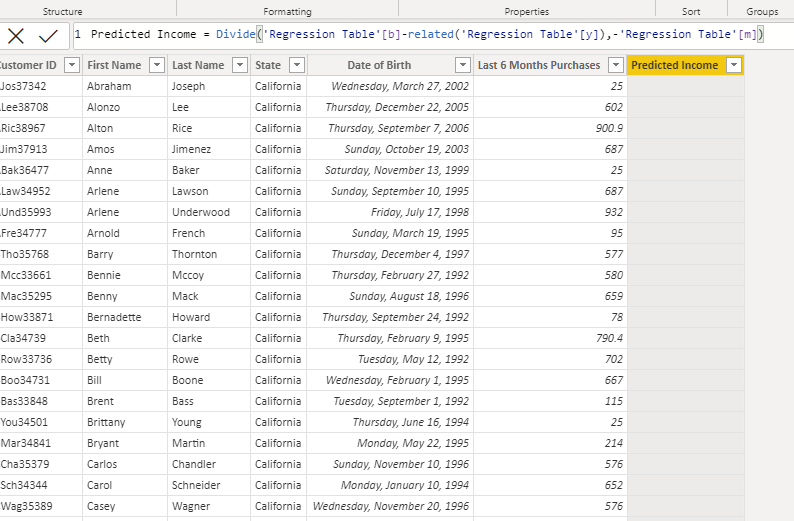Click the last name cell Rowe
The image size is (794, 521).
click(x=185, y=359)
